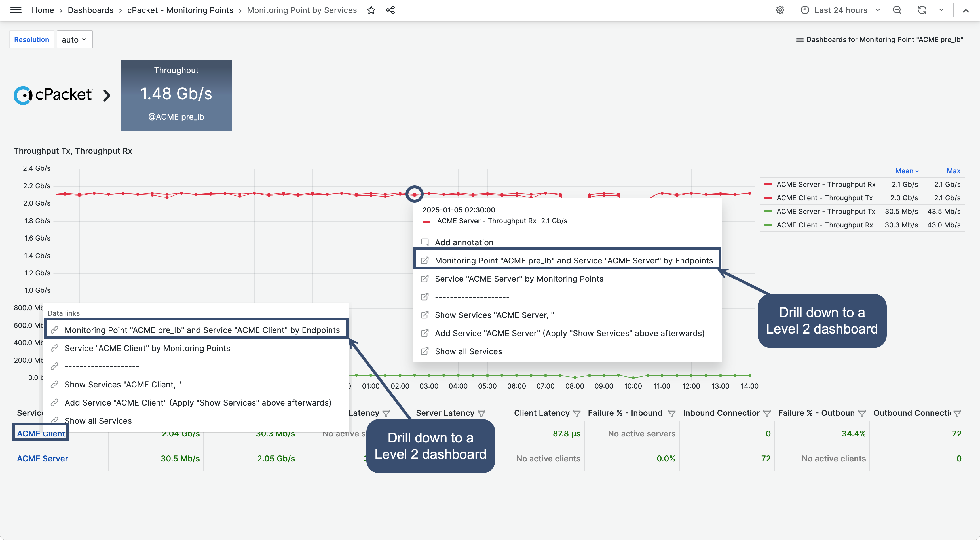
Task: Click external link icon beside Add Service "ACME Server"
Action: pos(424,333)
